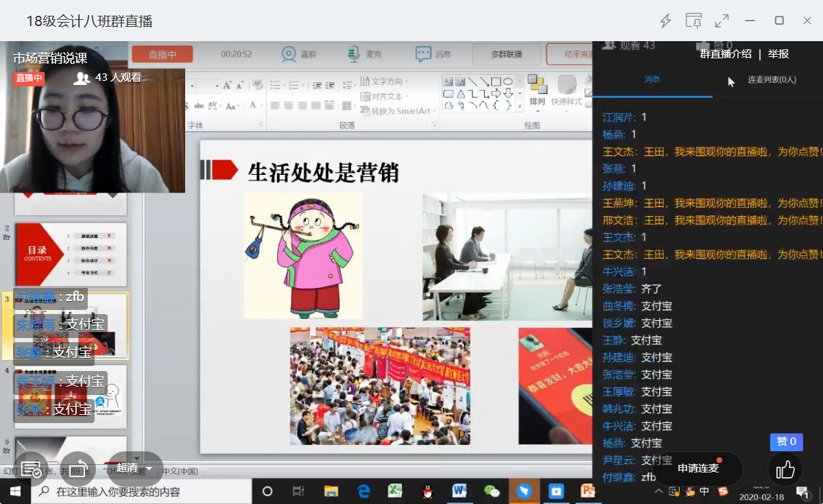Enter fullscreen with the expand arrows icon

(721, 21)
